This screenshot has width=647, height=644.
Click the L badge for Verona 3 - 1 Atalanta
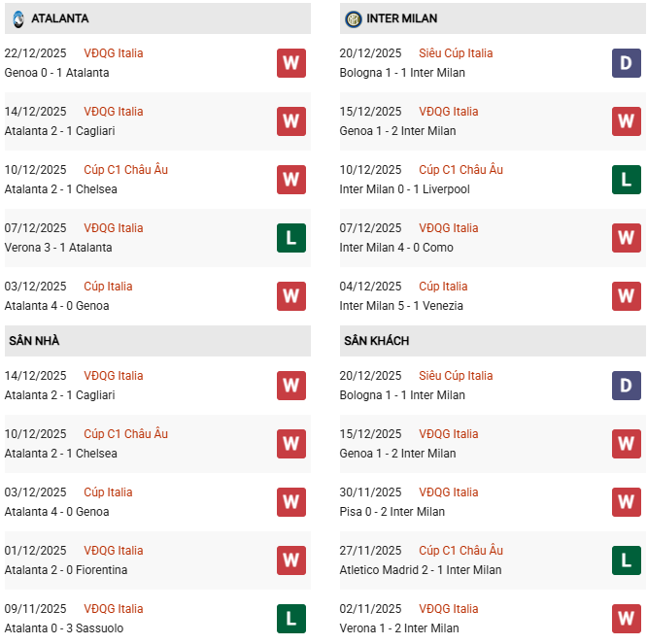pos(291,238)
